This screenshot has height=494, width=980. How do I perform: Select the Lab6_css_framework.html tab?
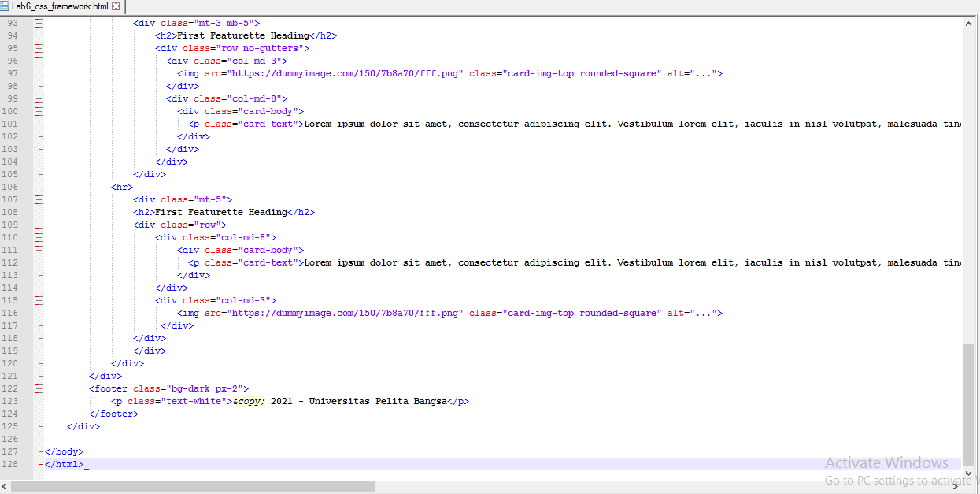pos(59,5)
